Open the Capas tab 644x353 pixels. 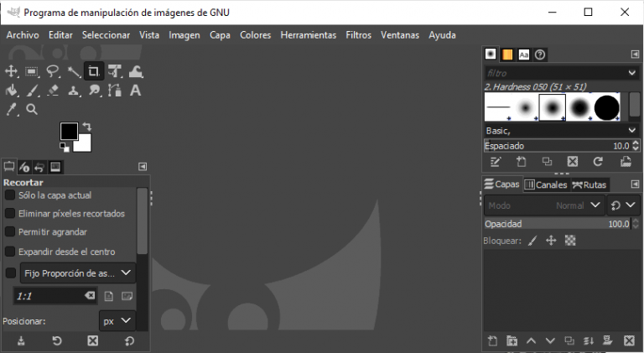(x=502, y=184)
